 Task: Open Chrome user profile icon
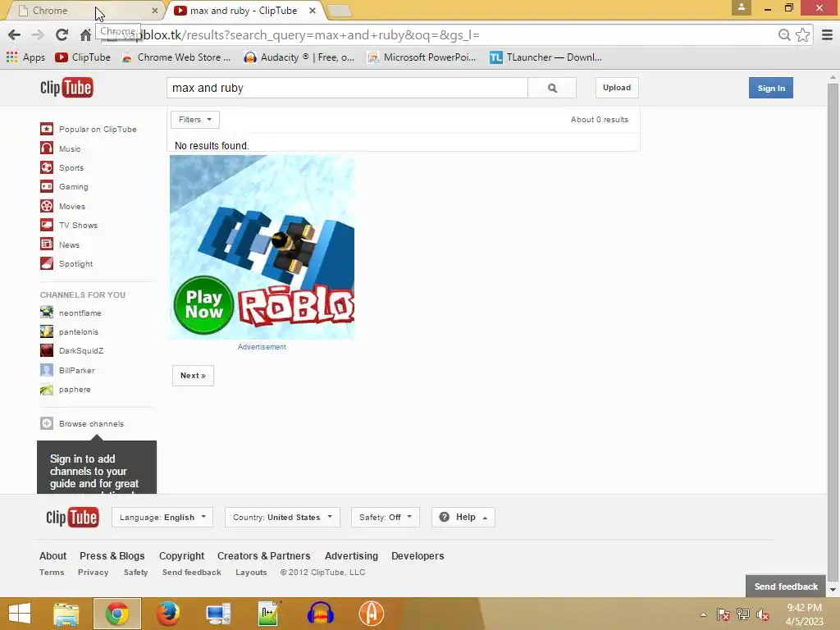click(742, 7)
